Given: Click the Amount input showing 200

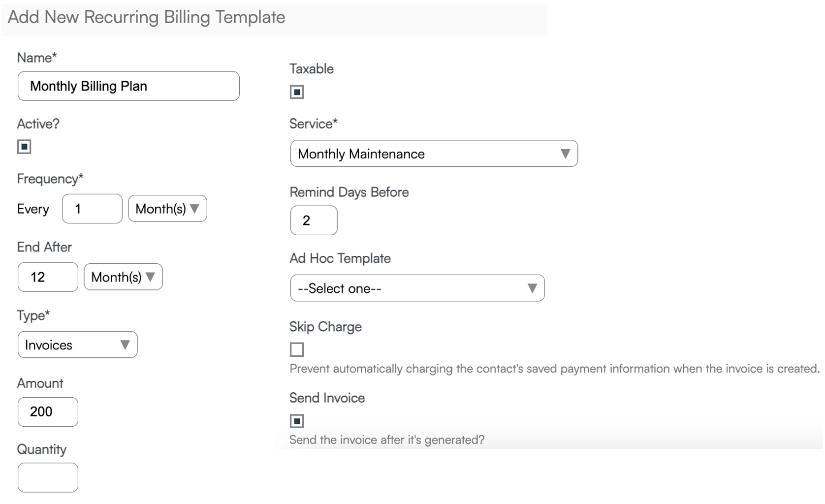Looking at the screenshot, I should click(48, 412).
